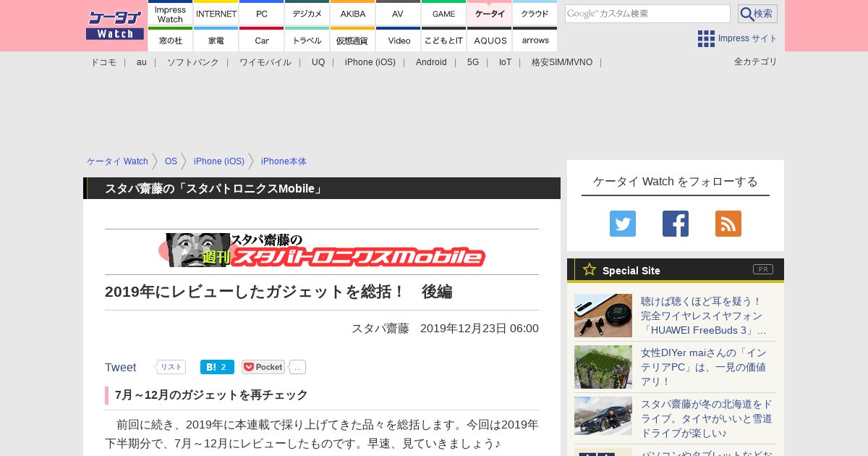Open the Twitter follow icon
This screenshot has width=868, height=456.
623,224
